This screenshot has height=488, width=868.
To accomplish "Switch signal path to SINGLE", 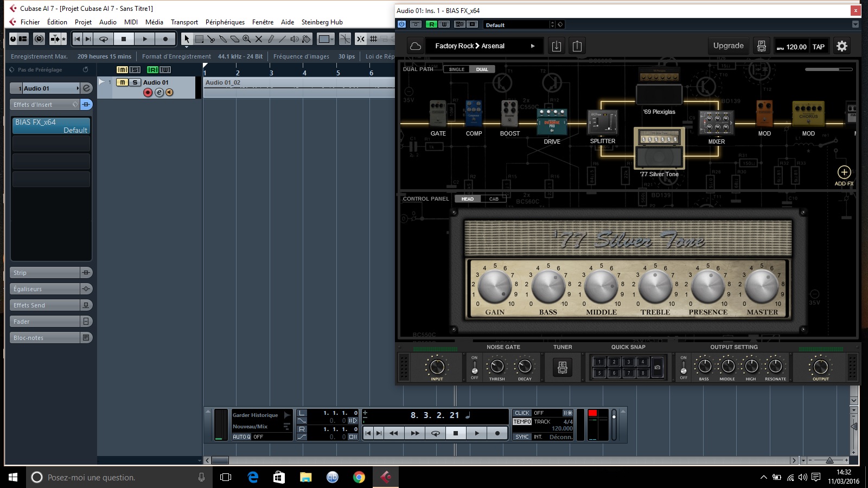I will 457,69.
